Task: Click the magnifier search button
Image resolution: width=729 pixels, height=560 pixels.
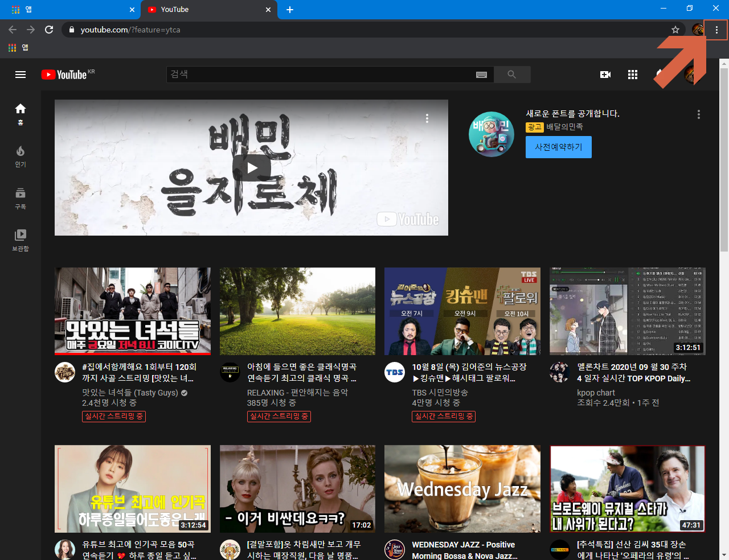Action: [x=512, y=75]
